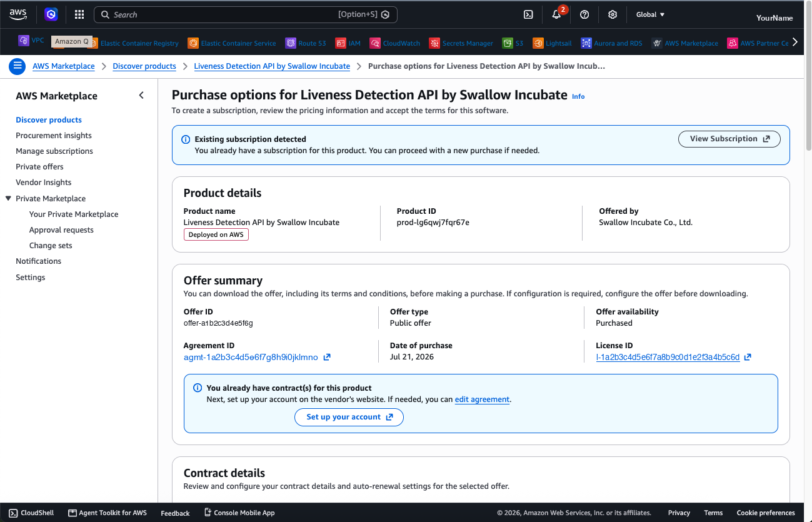Open Private offers in sidebar
Image resolution: width=812 pixels, height=522 pixels.
pos(39,167)
